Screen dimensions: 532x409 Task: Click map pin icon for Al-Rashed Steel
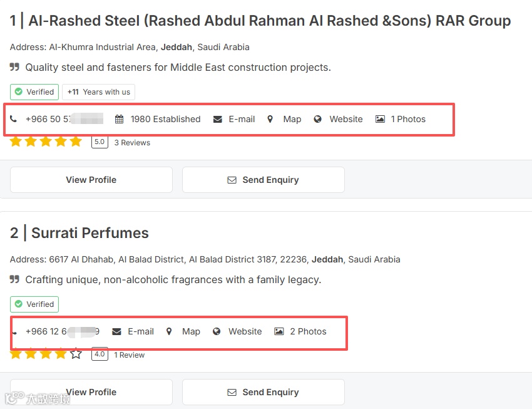point(270,119)
